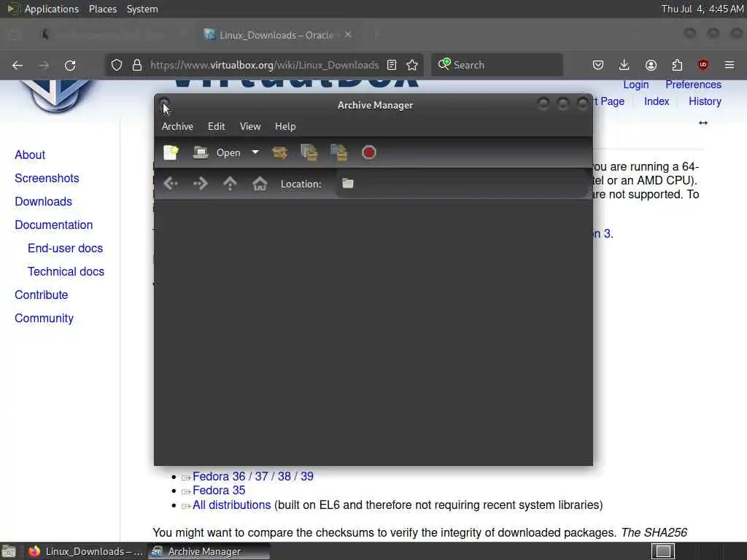Open the Contribute sidebar link

[x=41, y=295]
